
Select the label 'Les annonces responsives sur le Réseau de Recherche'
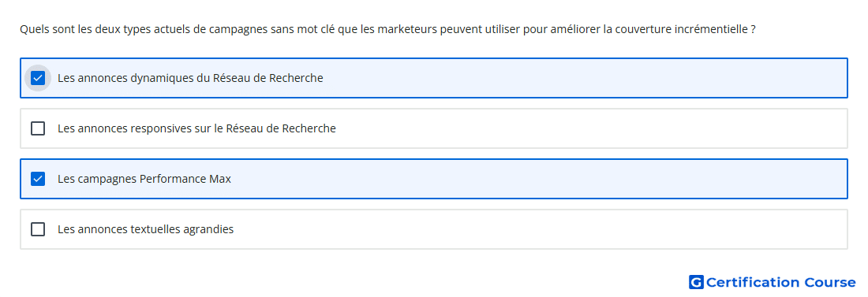click(196, 128)
